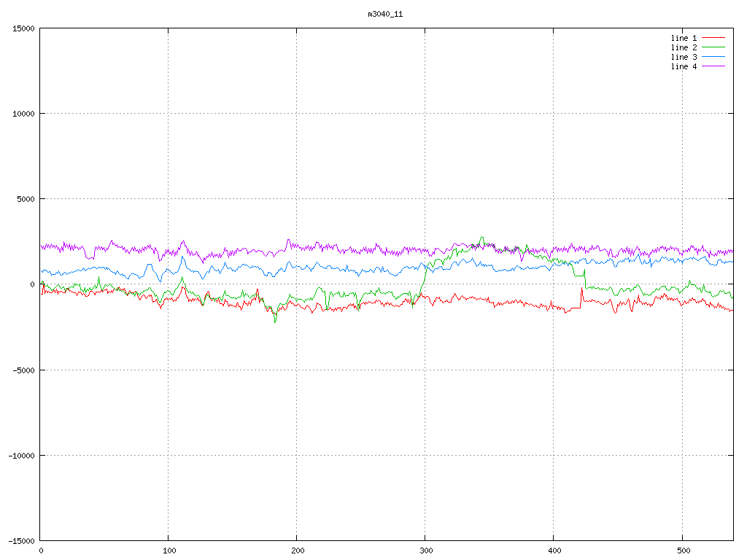Screen dimensions: 747x560
Task: Click the x-axis label 400
Action: point(554,551)
